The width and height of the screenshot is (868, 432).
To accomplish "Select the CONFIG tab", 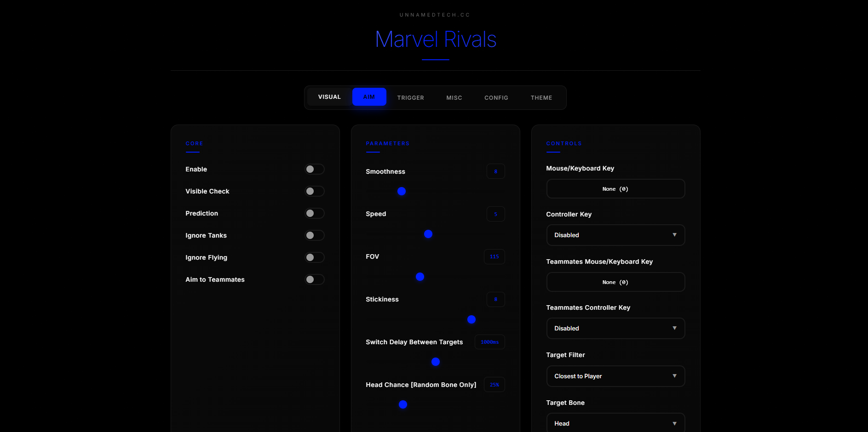I will (x=496, y=98).
